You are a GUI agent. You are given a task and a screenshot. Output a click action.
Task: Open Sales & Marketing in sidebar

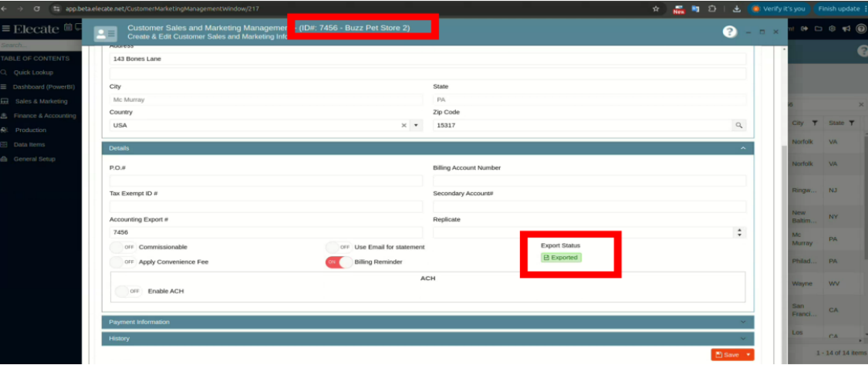41,101
